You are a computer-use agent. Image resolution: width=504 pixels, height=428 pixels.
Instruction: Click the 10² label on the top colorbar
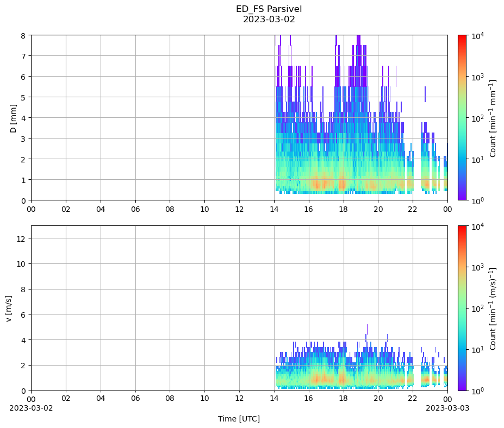tap(477, 118)
